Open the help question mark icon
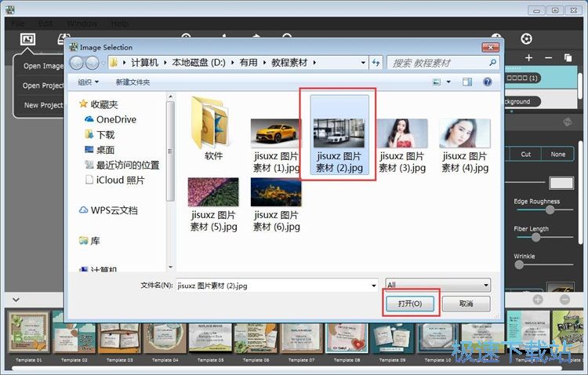 pos(487,82)
